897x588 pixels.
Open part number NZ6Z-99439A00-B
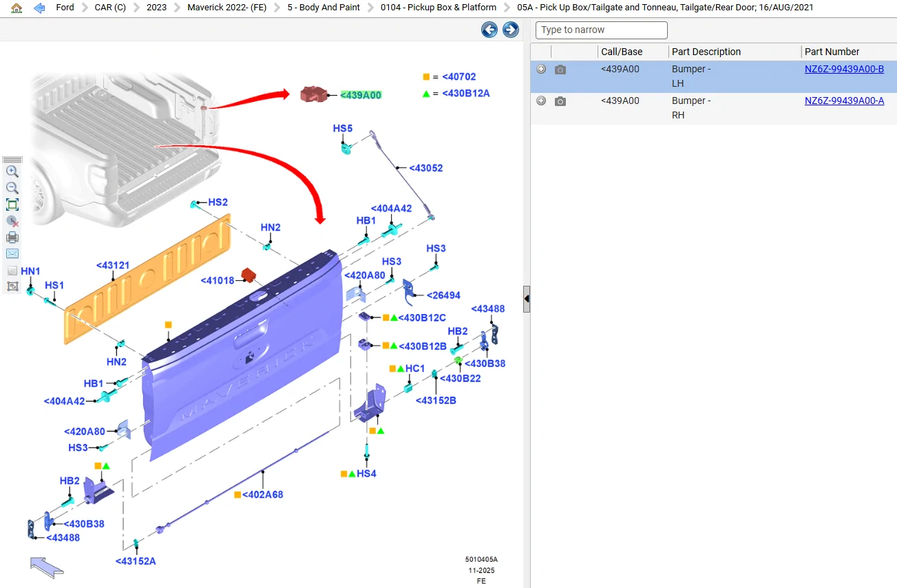(844, 69)
